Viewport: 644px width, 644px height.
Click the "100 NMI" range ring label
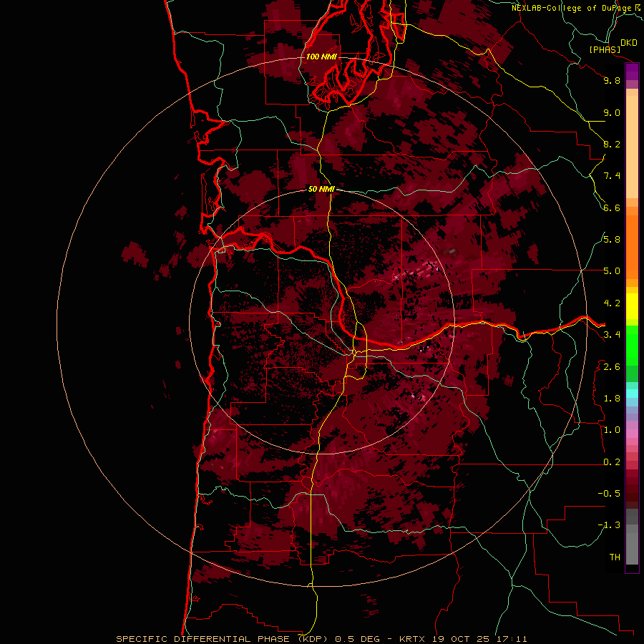[321, 57]
